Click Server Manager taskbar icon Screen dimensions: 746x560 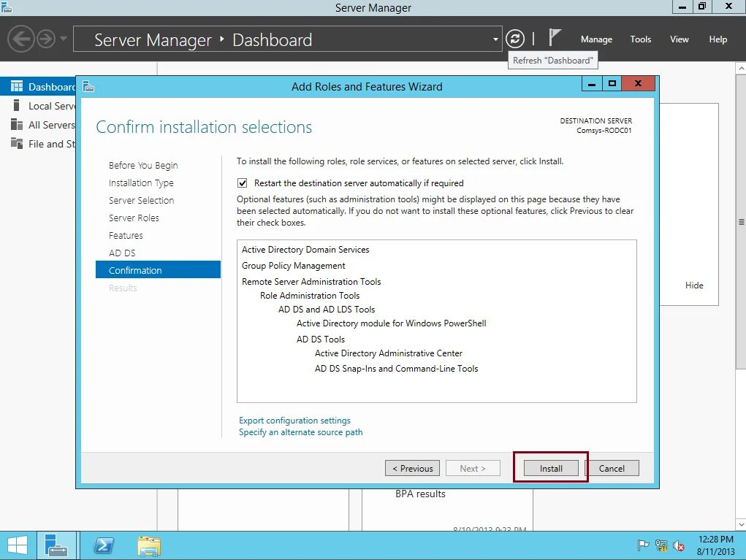coord(56,545)
